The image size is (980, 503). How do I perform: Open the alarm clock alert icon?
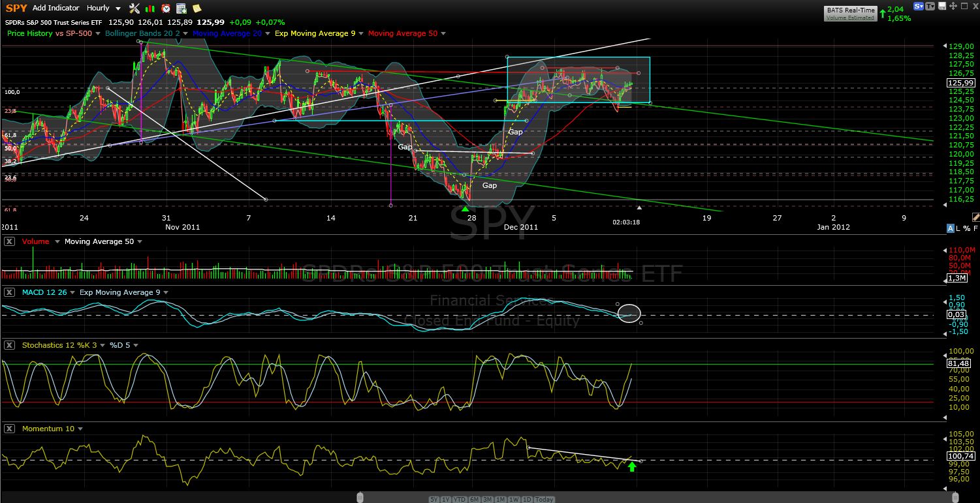166,8
